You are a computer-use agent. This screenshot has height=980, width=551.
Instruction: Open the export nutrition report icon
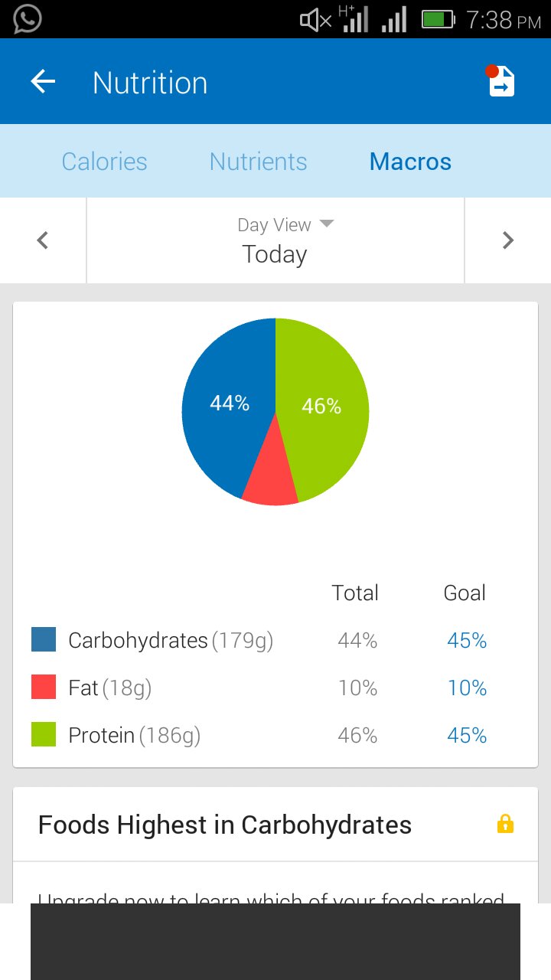501,83
